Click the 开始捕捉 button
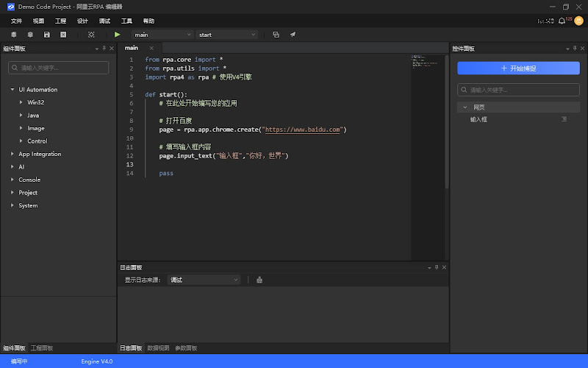The height and width of the screenshot is (368, 588). [x=518, y=68]
